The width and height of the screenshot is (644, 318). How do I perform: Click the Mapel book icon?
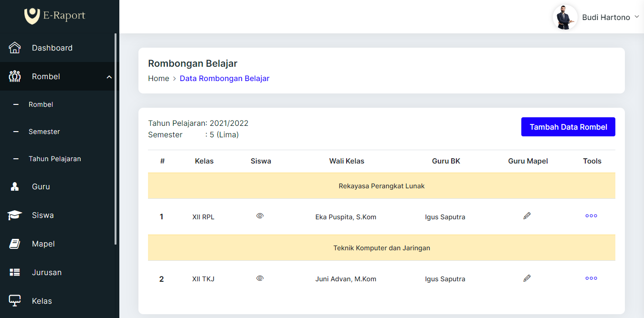(x=15, y=244)
